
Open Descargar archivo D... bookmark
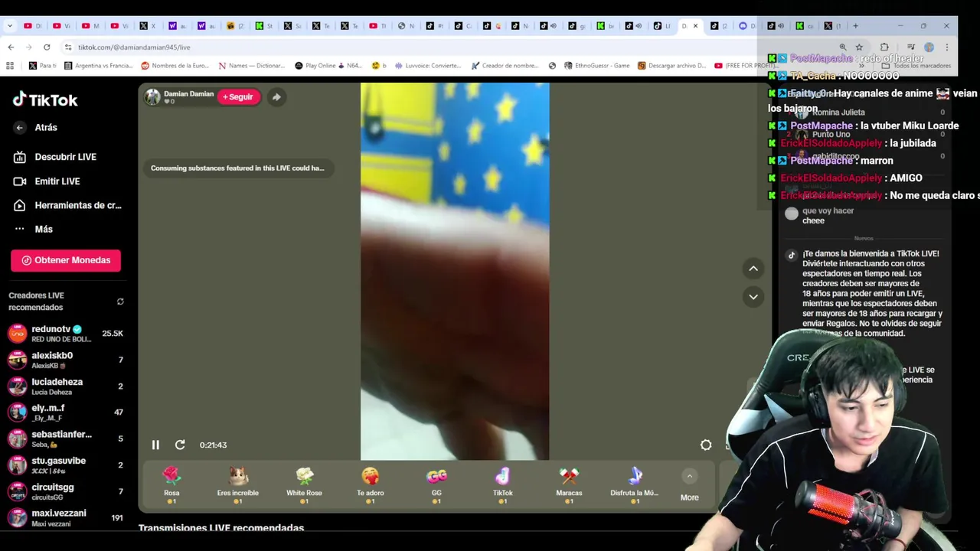click(x=671, y=66)
